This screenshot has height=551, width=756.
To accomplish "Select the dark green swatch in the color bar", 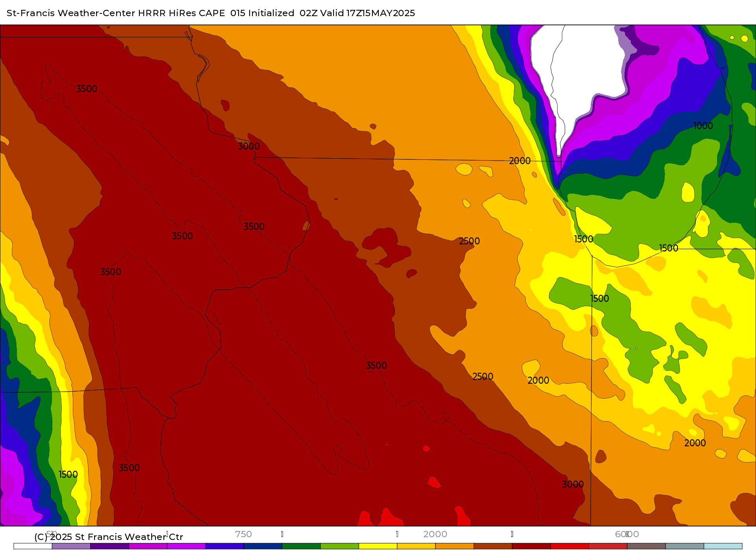I will (302, 546).
